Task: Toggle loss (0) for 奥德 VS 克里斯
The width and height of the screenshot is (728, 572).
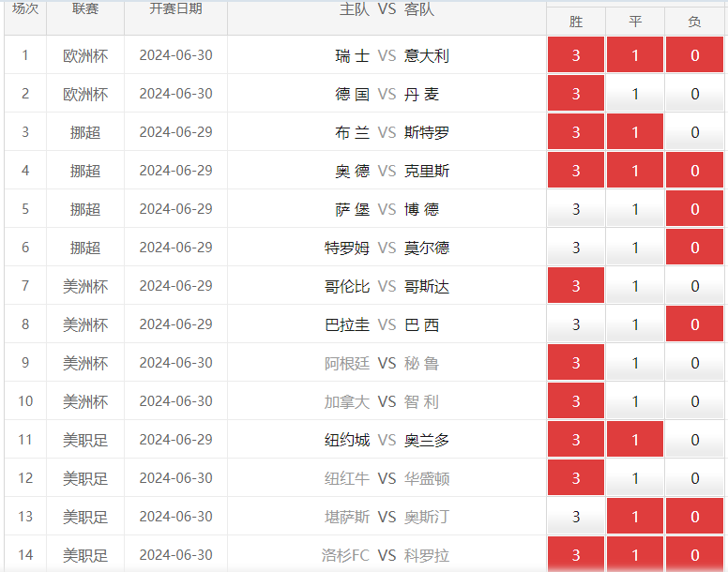Action: click(694, 171)
